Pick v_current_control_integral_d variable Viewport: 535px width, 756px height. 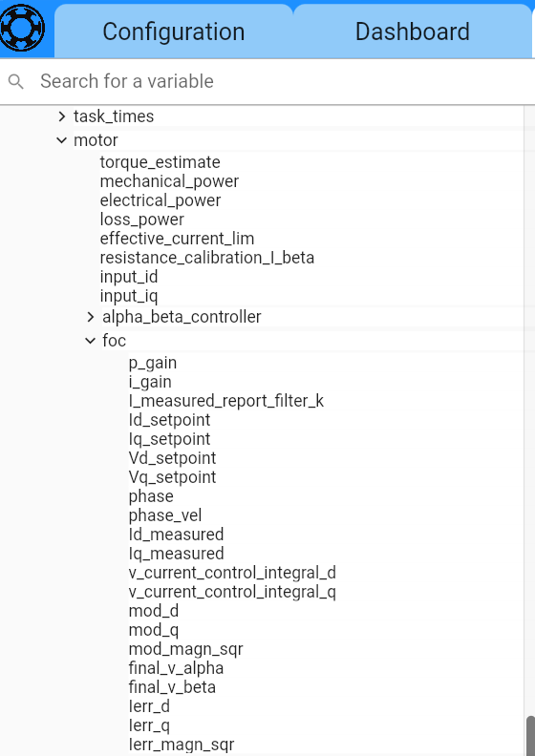(232, 573)
